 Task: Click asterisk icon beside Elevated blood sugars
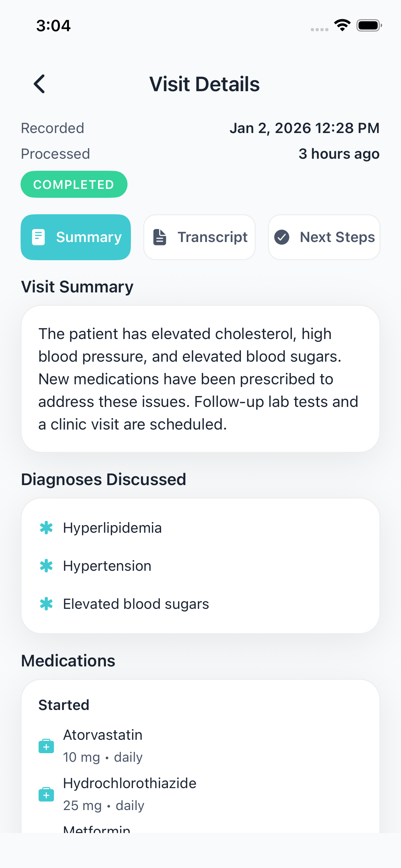[x=46, y=604]
